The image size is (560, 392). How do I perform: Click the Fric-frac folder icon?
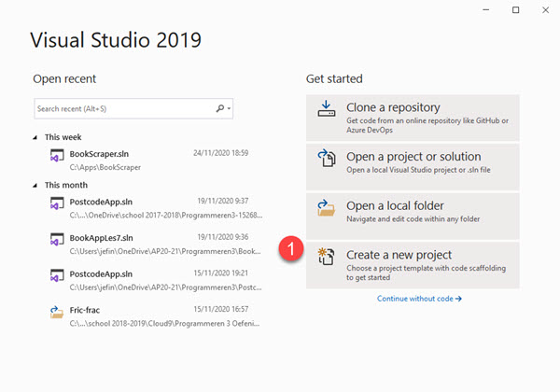click(56, 312)
